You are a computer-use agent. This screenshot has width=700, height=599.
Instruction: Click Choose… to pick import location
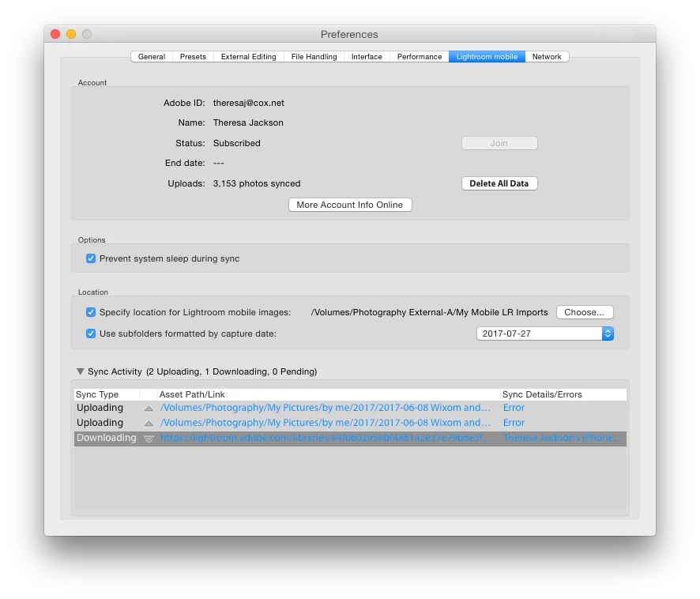click(585, 312)
